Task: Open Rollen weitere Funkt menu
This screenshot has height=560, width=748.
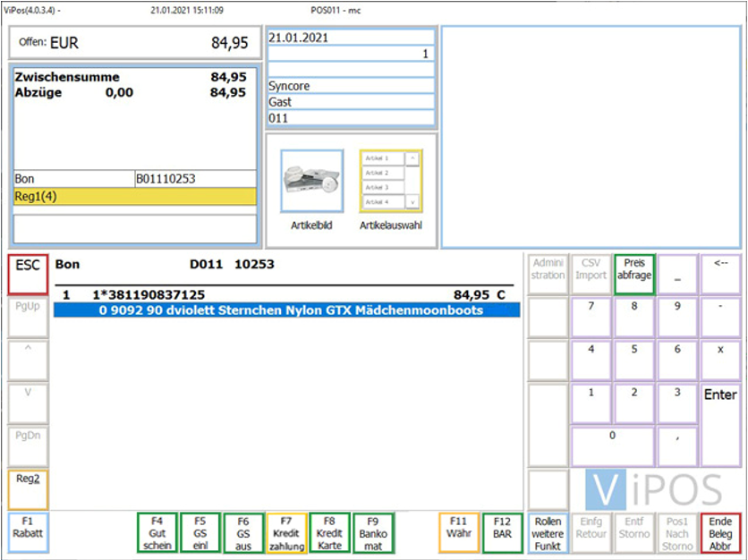Action: point(548,532)
